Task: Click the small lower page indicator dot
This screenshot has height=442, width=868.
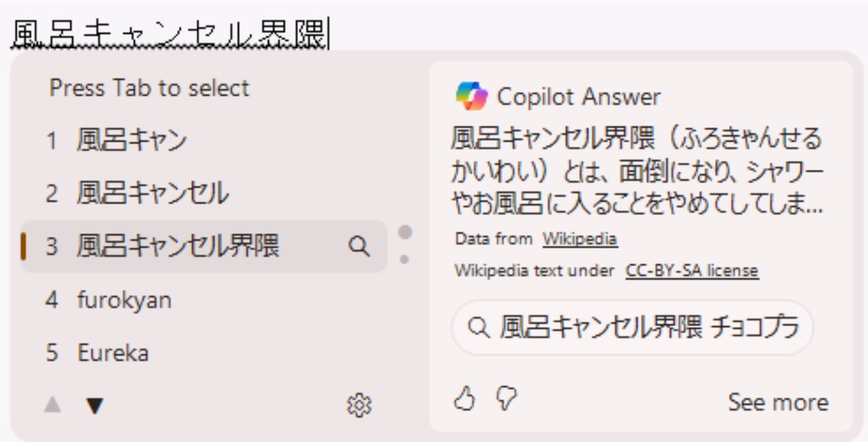Action: [x=405, y=260]
